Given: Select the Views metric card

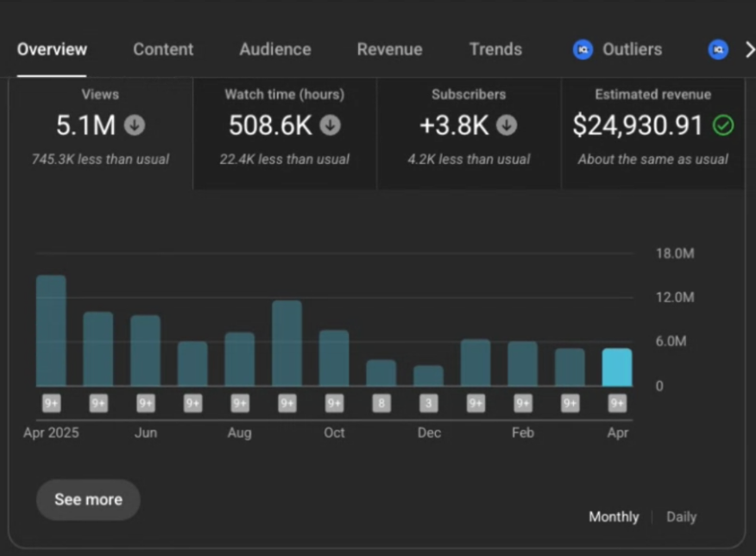Looking at the screenshot, I should tap(100, 134).
